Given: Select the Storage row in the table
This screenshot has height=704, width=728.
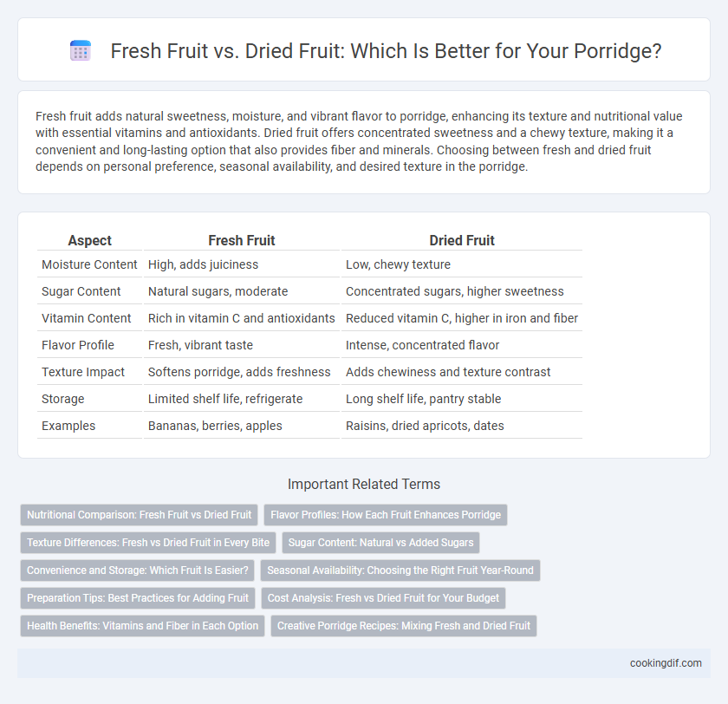Looking at the screenshot, I should tap(309, 399).
